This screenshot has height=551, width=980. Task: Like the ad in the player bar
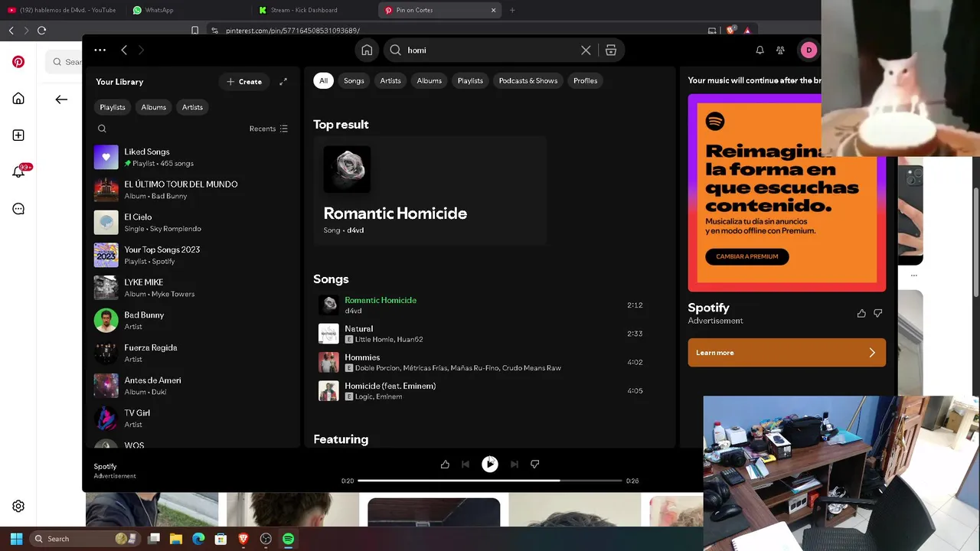coord(445,464)
